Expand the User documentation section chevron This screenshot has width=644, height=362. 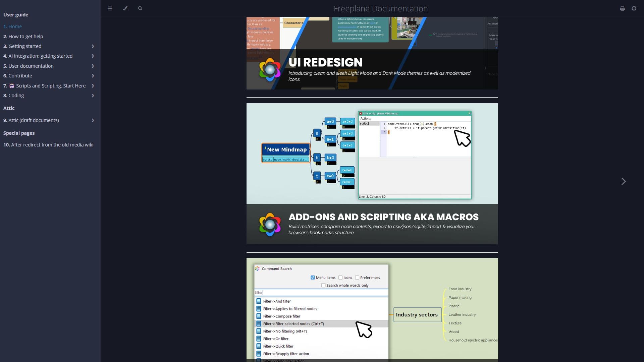coord(93,66)
